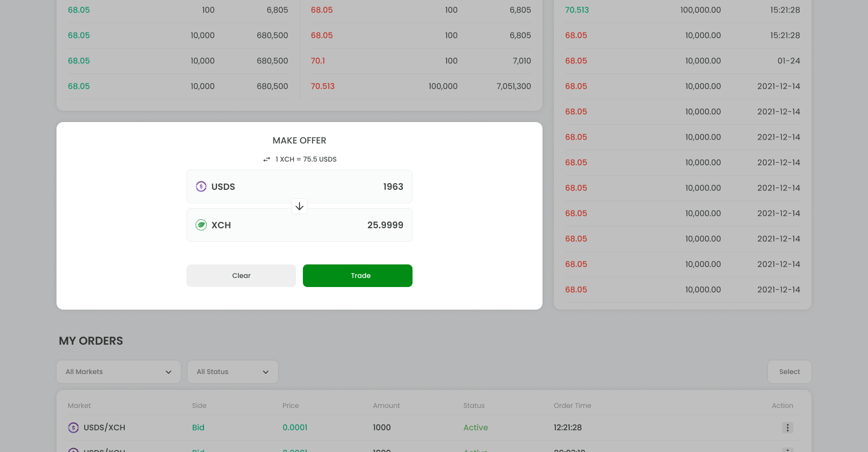
Task: Click the Active status of 12:21:28 order
Action: [x=476, y=428]
